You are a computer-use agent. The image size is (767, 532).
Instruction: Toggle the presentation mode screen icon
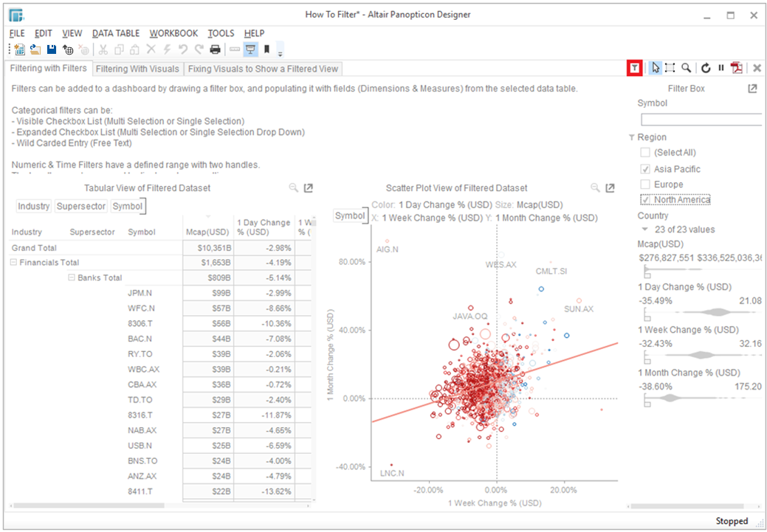pos(250,49)
